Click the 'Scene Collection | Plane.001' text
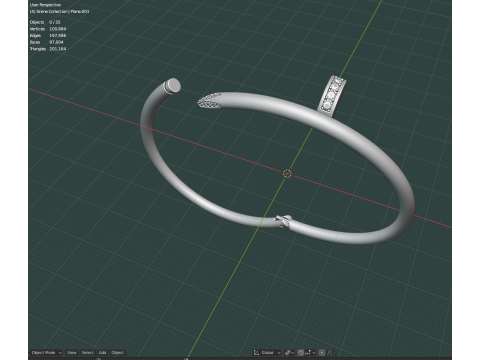 (x=63, y=11)
